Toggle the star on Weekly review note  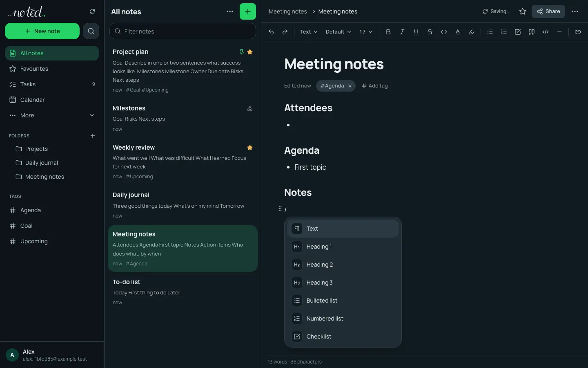click(250, 148)
